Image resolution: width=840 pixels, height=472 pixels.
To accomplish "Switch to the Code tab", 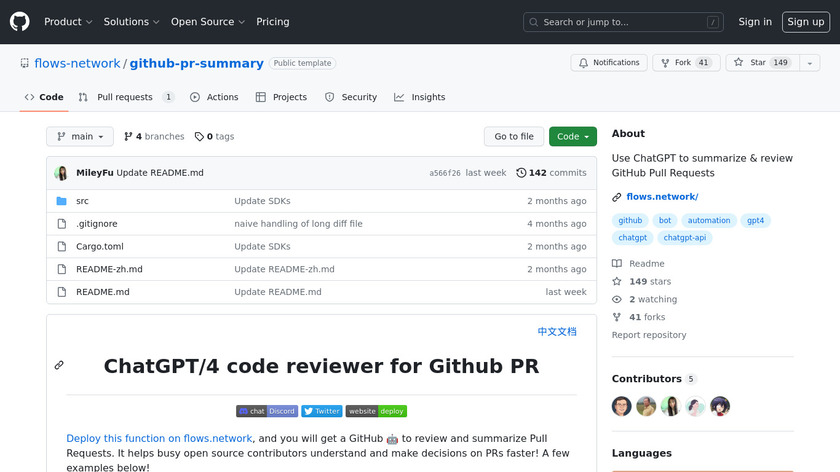I will click(x=44, y=97).
